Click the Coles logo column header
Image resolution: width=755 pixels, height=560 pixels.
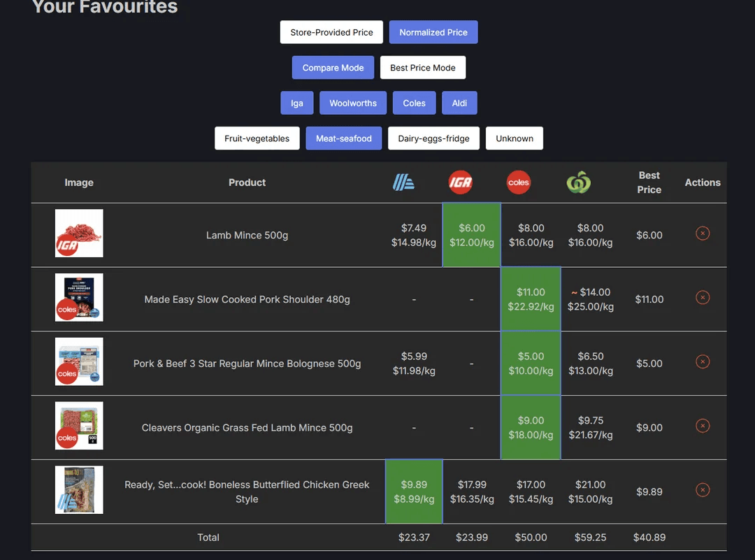[519, 182]
